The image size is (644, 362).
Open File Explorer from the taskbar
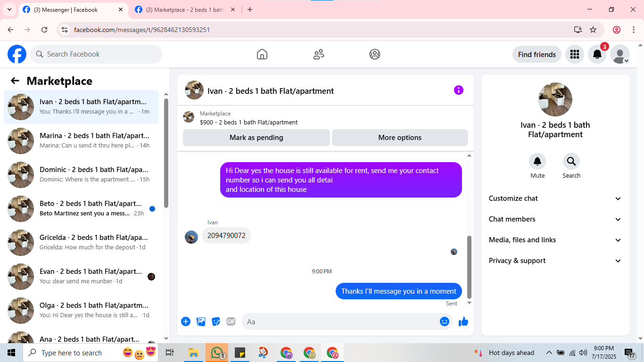(x=193, y=353)
